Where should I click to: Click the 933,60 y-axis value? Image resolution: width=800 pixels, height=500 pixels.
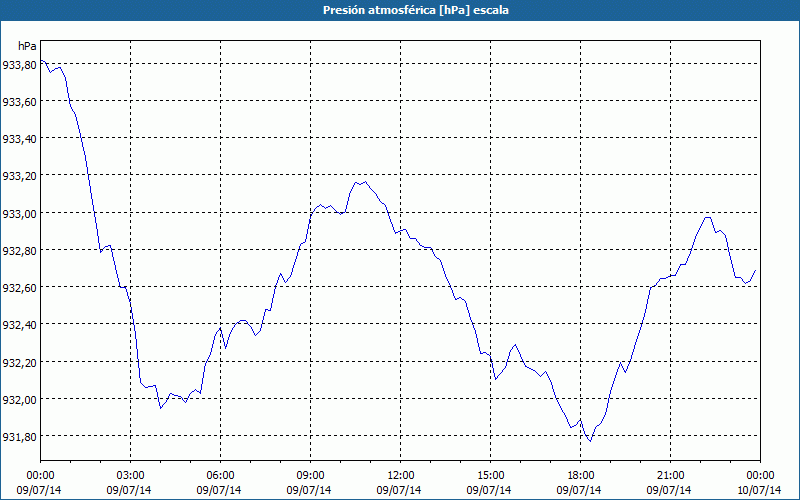19,102
